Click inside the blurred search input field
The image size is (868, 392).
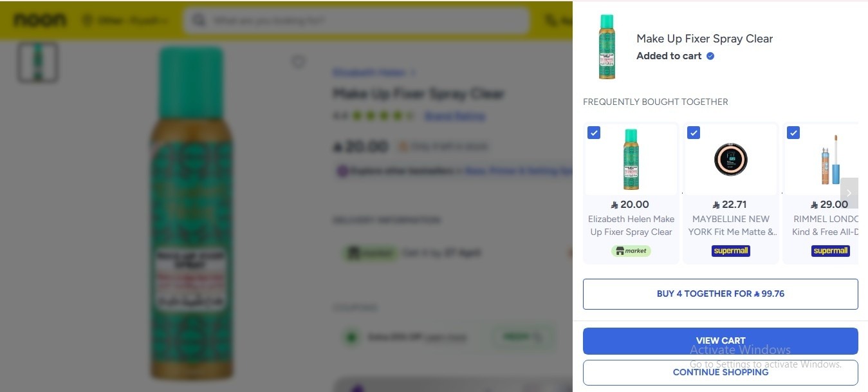click(356, 21)
